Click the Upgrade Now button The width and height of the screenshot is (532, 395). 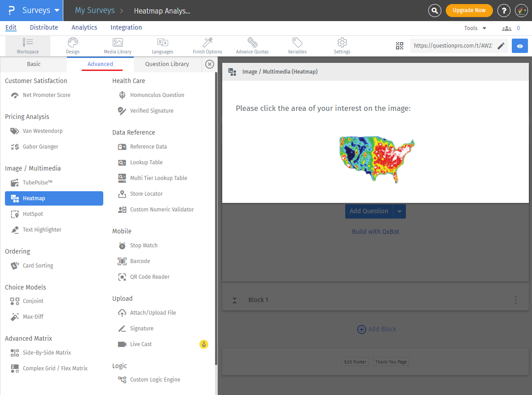(469, 10)
